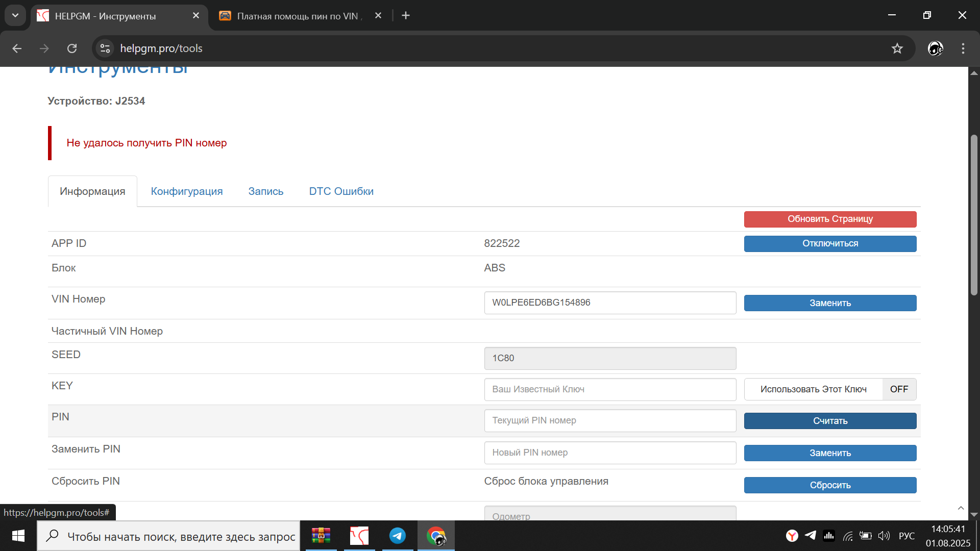The image size is (980, 551).
Task: Switch to the DTC Ошибки tab
Action: [341, 191]
